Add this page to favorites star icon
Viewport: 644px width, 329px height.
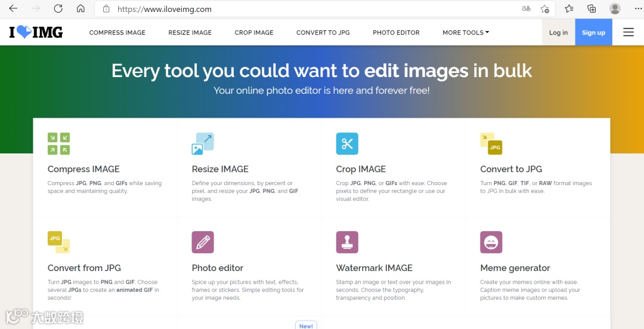point(544,8)
